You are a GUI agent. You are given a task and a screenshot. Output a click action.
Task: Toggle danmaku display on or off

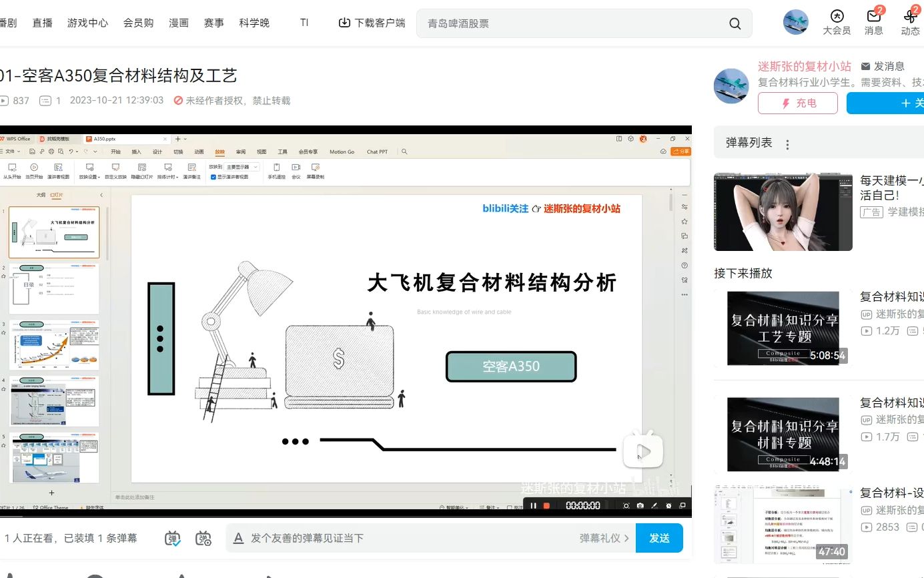click(173, 538)
